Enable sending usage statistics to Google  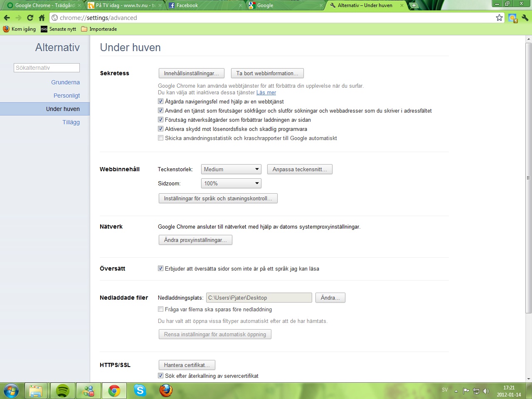[x=160, y=138]
